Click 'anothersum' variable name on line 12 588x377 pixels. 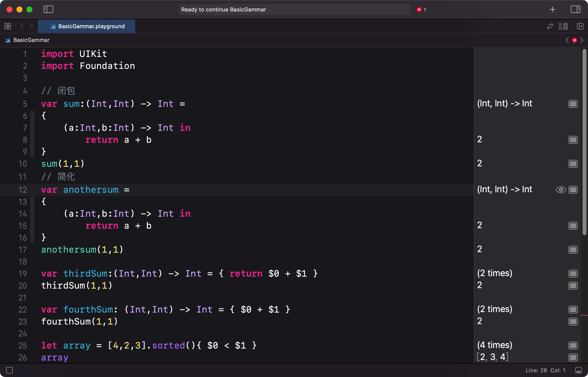(91, 190)
